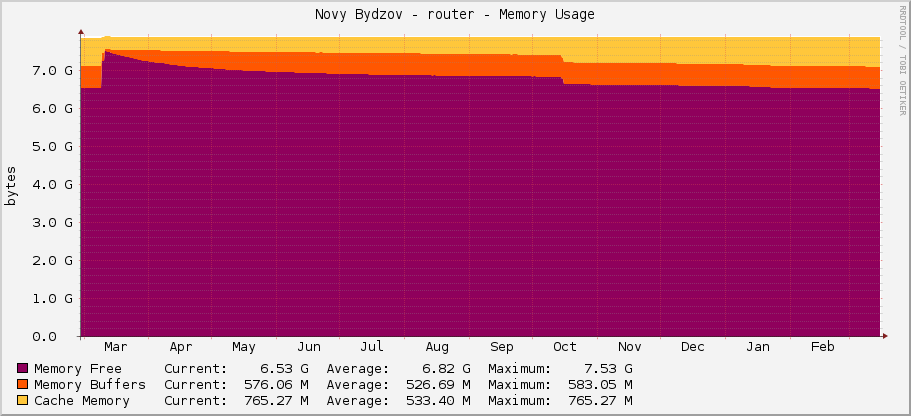Click the Memory Free average value 6.82 G
This screenshot has width=911, height=416.
click(x=446, y=368)
